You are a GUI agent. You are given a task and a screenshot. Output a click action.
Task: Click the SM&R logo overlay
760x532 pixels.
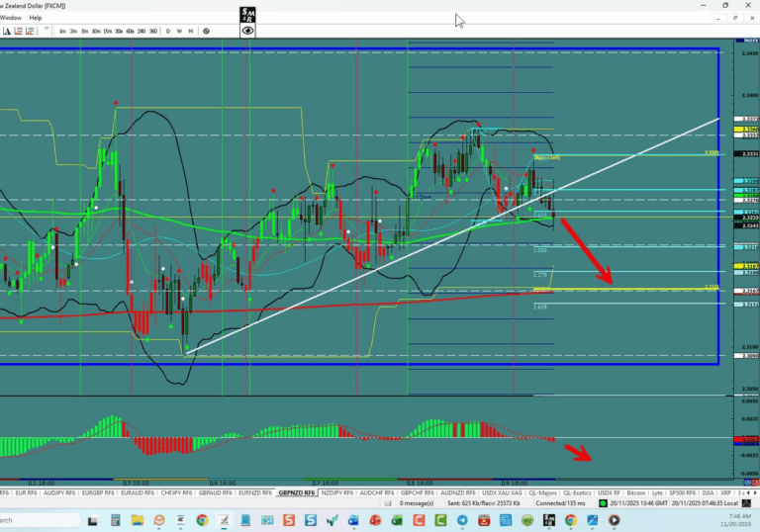pos(247,15)
